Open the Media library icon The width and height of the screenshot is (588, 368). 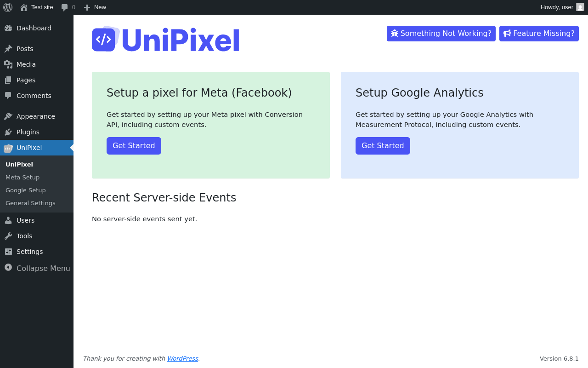[x=8, y=64]
